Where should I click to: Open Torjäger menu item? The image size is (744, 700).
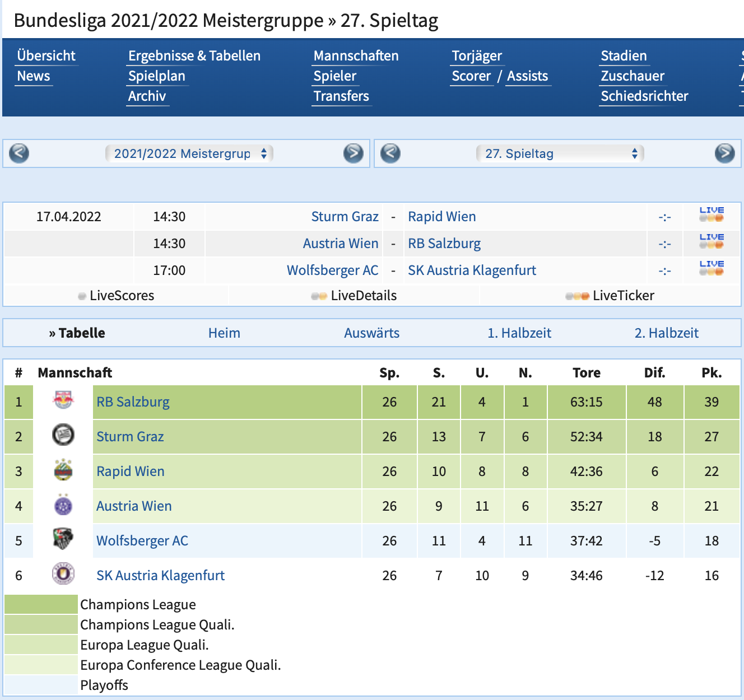(x=477, y=56)
